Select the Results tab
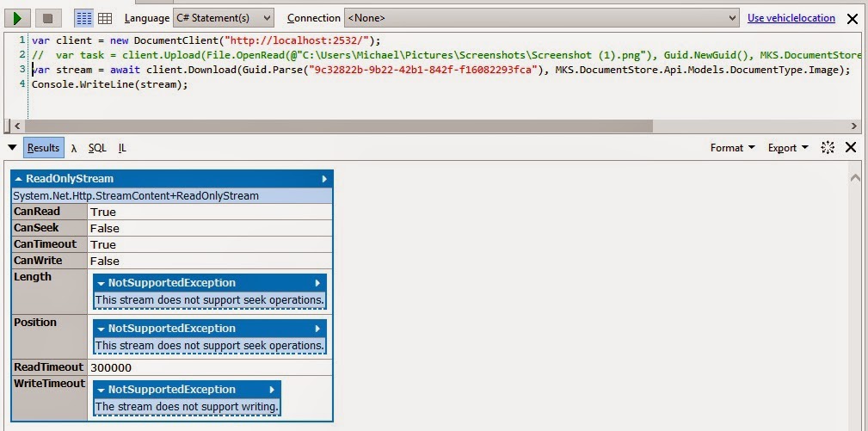868x431 pixels. click(x=43, y=148)
